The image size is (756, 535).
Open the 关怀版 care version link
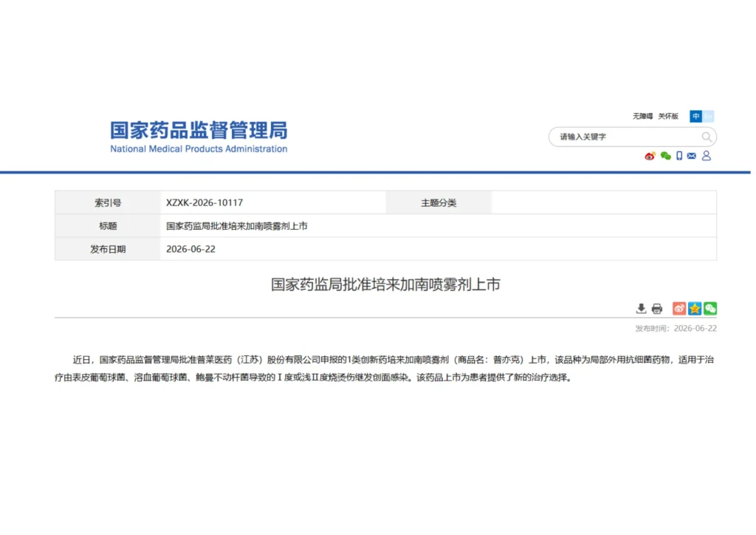click(x=668, y=116)
